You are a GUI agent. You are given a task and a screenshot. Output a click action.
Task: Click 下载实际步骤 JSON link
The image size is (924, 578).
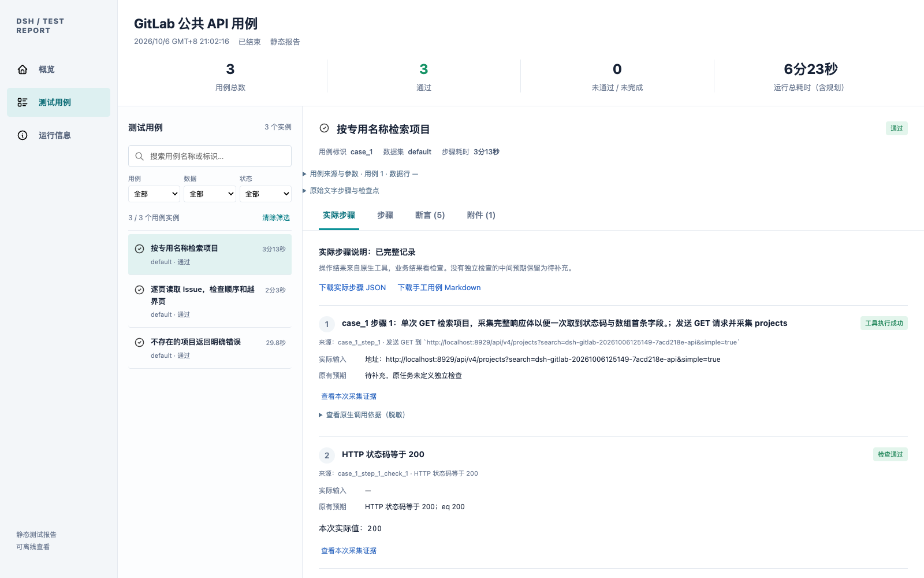coord(352,287)
